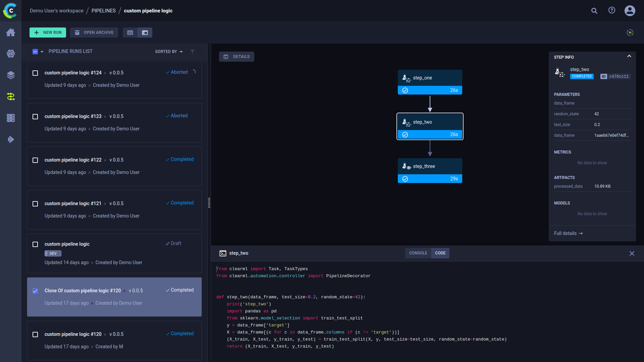Click the COMPLETED status badge

pyautogui.click(x=582, y=76)
